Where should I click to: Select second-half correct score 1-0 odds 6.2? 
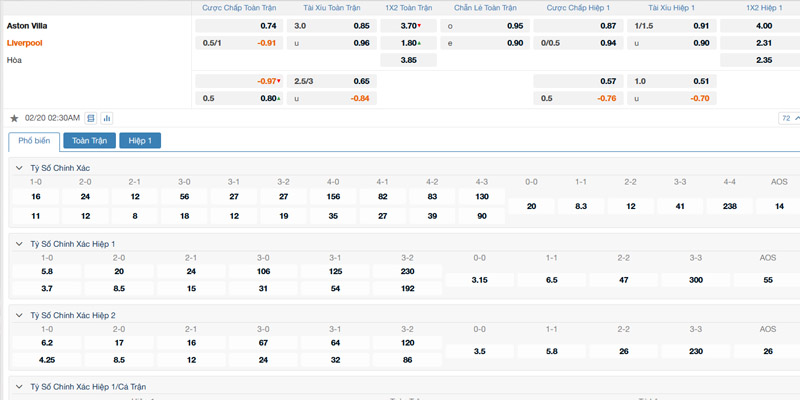(x=47, y=343)
